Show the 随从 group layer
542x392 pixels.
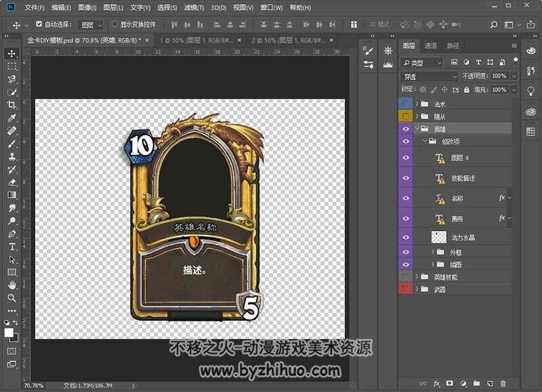click(x=405, y=116)
